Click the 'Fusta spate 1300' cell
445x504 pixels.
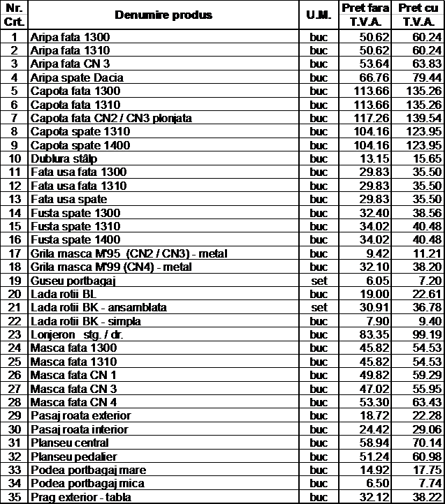(x=163, y=213)
